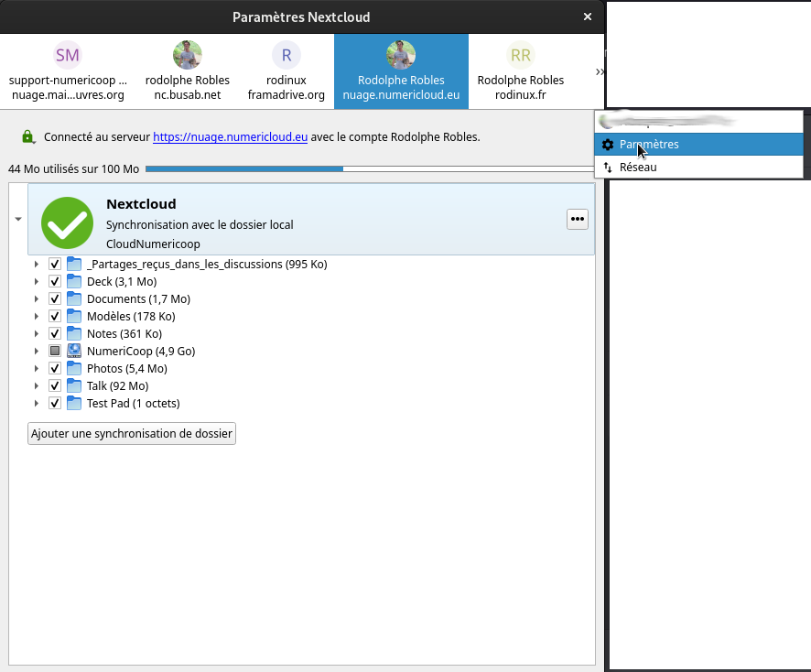Select the "Documents (1,7 Mo)" row label
Image resolution: width=811 pixels, height=672 pixels.
pyautogui.click(x=138, y=299)
